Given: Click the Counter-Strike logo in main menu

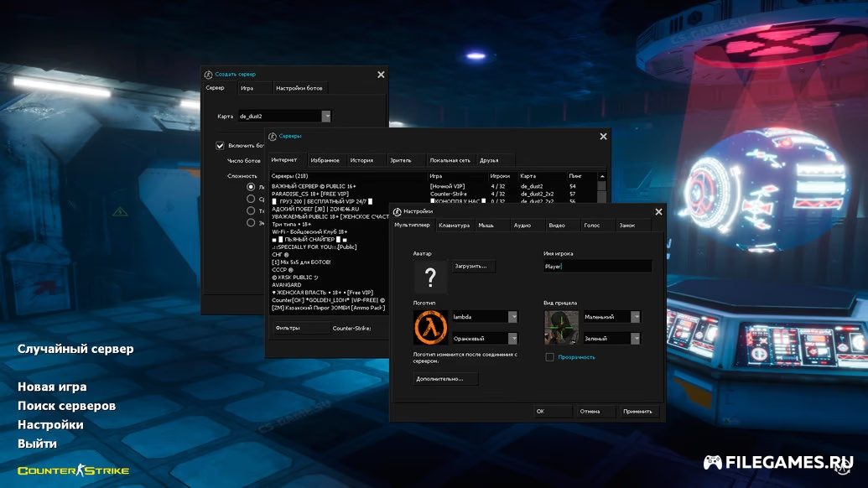Looking at the screenshot, I should pos(73,471).
